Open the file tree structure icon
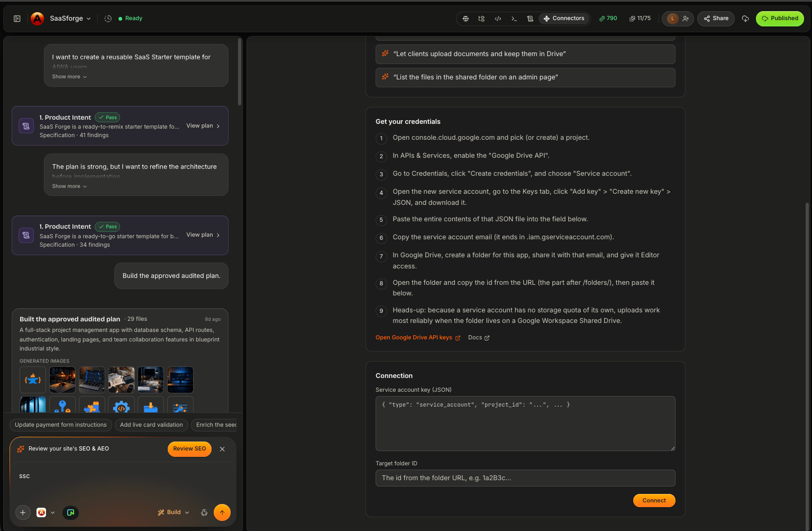Image resolution: width=812 pixels, height=531 pixels. point(481,19)
